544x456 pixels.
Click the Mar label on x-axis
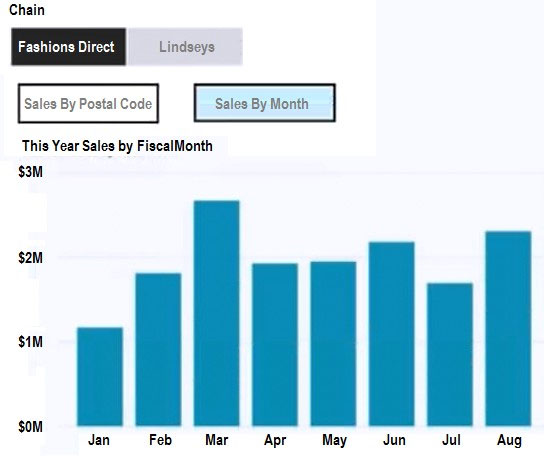pos(216,440)
